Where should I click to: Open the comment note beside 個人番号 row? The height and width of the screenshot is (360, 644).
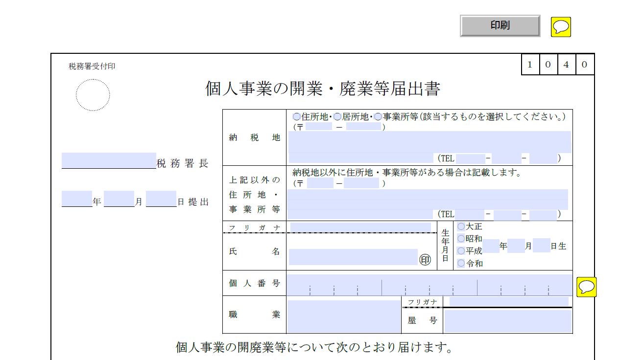pyautogui.click(x=586, y=287)
